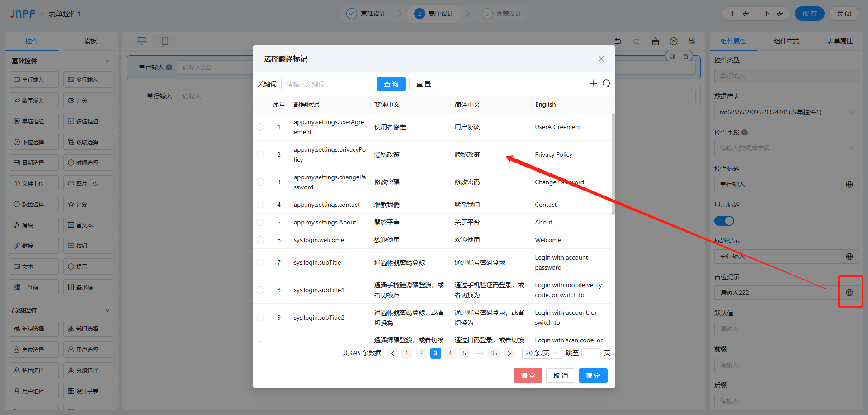Screen dimensions: 868x415
Task: Add 日期选择 control from basic controls
Action: 34,163
